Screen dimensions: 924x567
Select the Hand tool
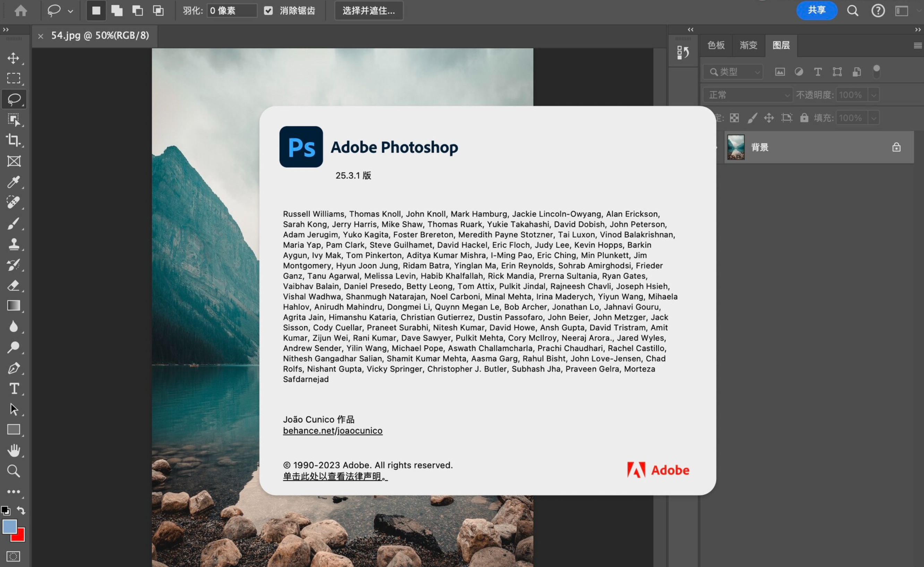(x=14, y=450)
